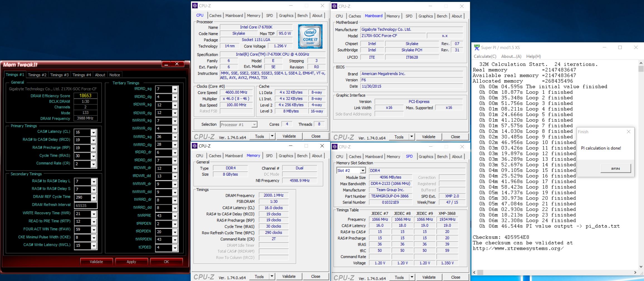The width and height of the screenshot is (644, 281).
Task: Switch to Timings #3 tab
Action: coord(59,75)
